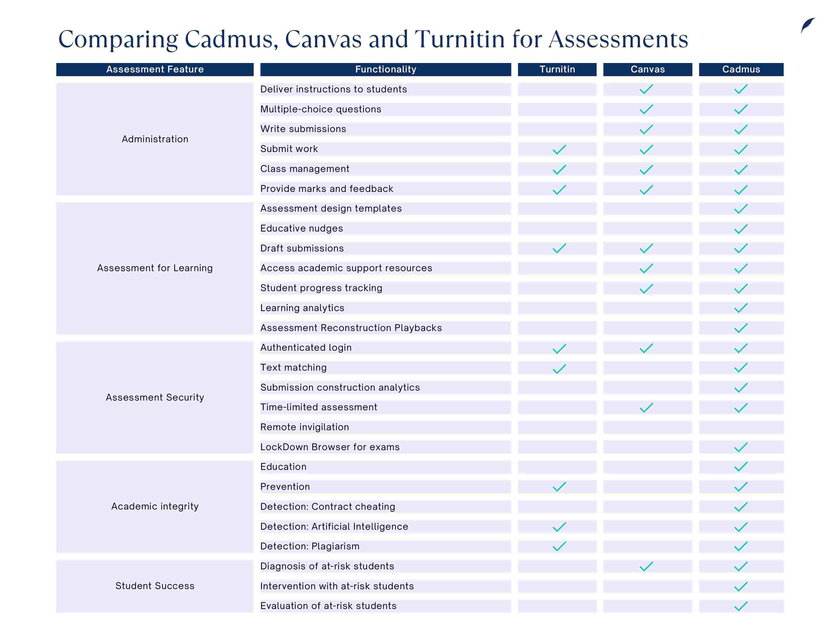Click the 'Multiple-choice questions' row text

[x=321, y=109]
